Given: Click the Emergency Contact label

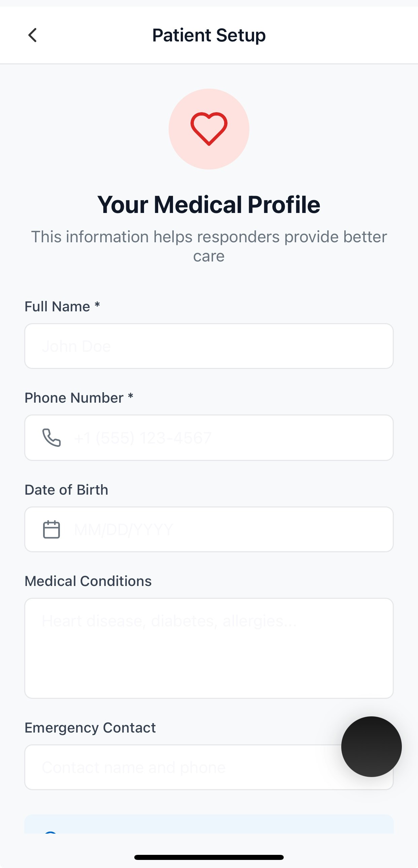Looking at the screenshot, I should click(90, 728).
